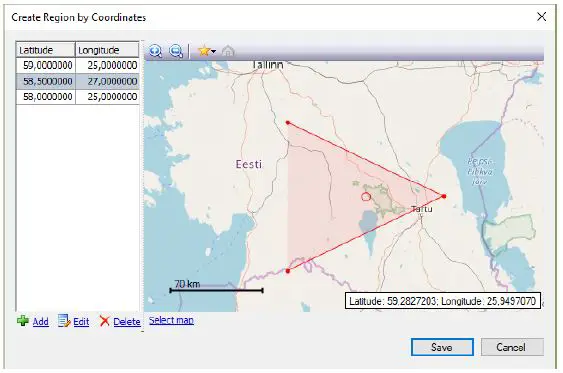Select longitude cell 25,0000000 in last row
The width and height of the screenshot is (563, 373).
coord(107,97)
